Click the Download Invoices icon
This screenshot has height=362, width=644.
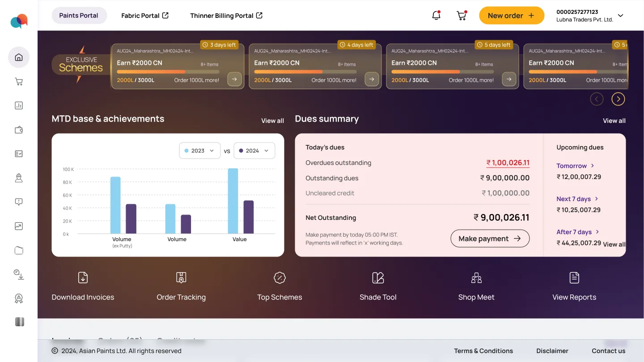83,278
